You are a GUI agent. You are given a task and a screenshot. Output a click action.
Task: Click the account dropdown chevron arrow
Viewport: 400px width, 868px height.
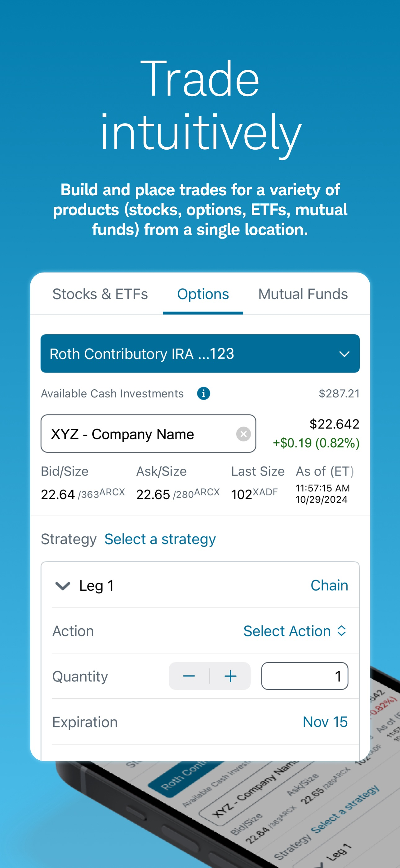tap(344, 354)
